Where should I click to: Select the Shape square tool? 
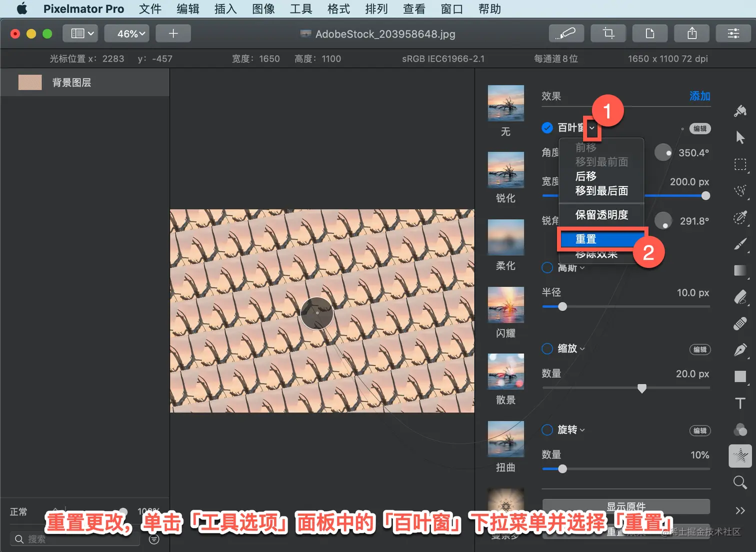tap(740, 376)
